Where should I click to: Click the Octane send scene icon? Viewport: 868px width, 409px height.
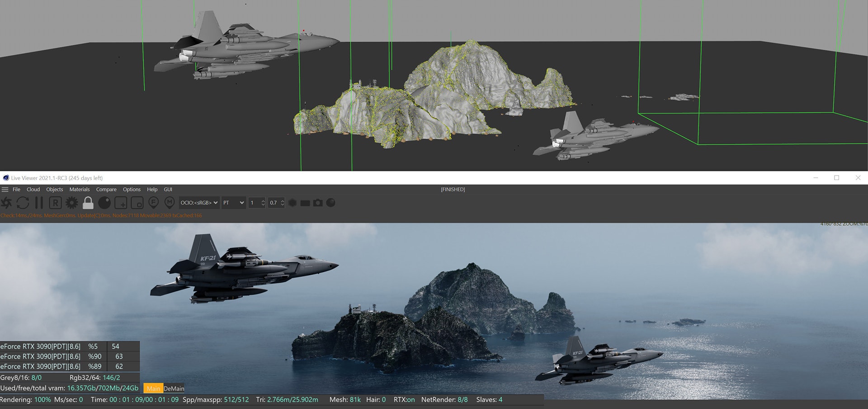coord(6,203)
